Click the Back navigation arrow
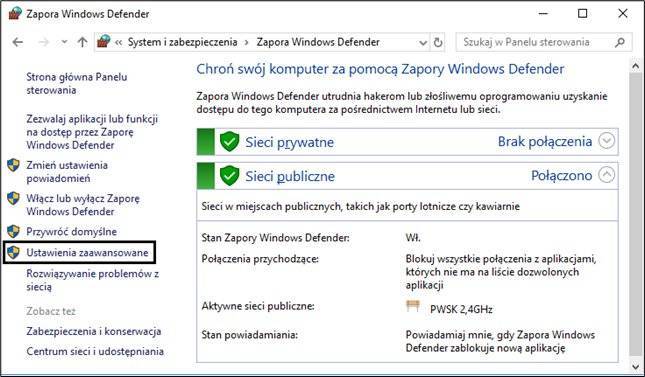The height and width of the screenshot is (377, 645). [x=18, y=42]
